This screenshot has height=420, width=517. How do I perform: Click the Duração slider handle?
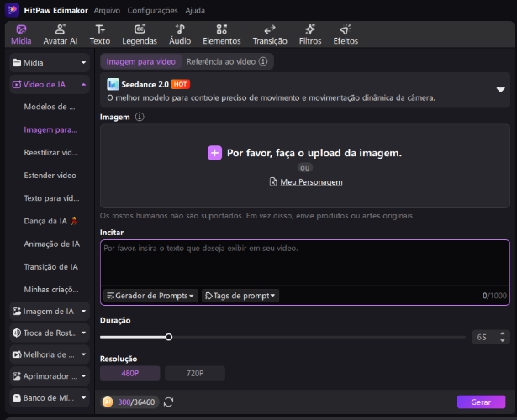[x=169, y=337]
